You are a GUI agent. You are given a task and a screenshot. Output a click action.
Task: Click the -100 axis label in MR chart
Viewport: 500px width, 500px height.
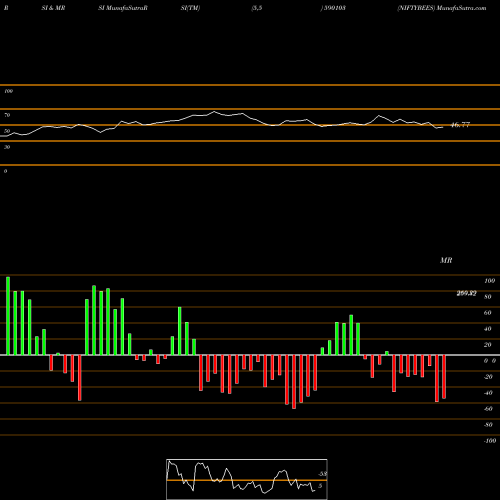tap(489, 441)
